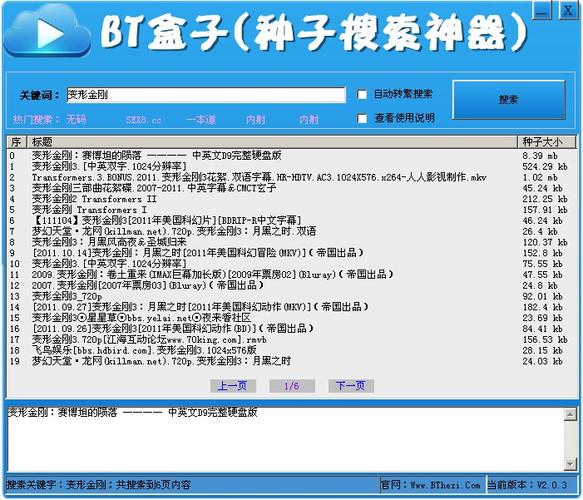Image resolution: width=583 pixels, height=500 pixels.
Task: Select hot search link 一本道
Action: tap(200, 120)
